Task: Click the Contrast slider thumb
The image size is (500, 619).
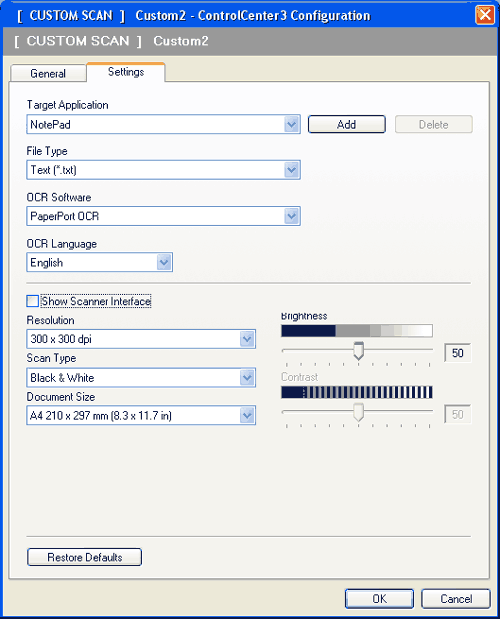Action: click(x=358, y=412)
